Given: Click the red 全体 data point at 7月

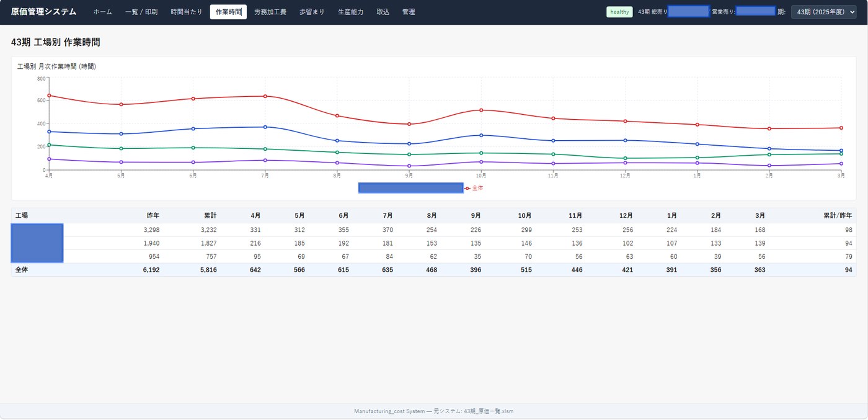Looking at the screenshot, I should 265,96.
